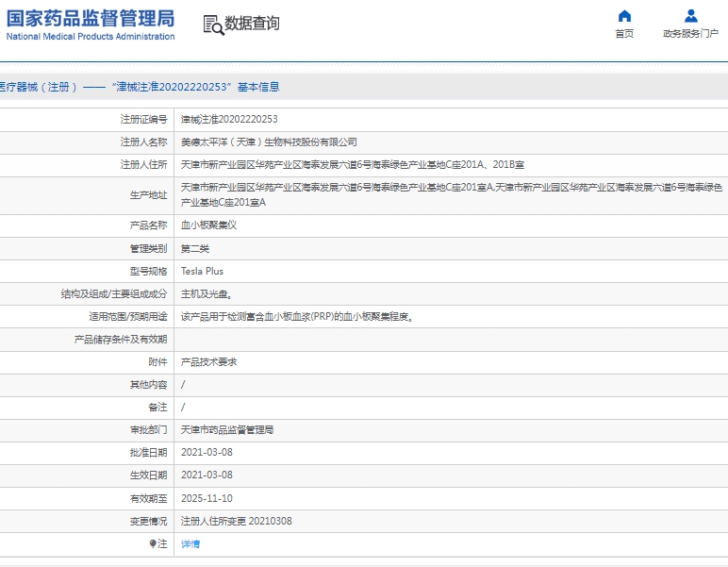
Task: Select the 型号规格 label
Action: coord(149,271)
